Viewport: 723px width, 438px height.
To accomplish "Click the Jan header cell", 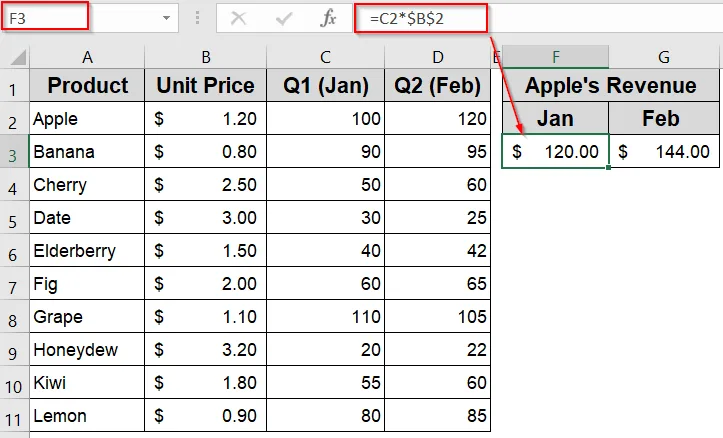I will [x=556, y=118].
